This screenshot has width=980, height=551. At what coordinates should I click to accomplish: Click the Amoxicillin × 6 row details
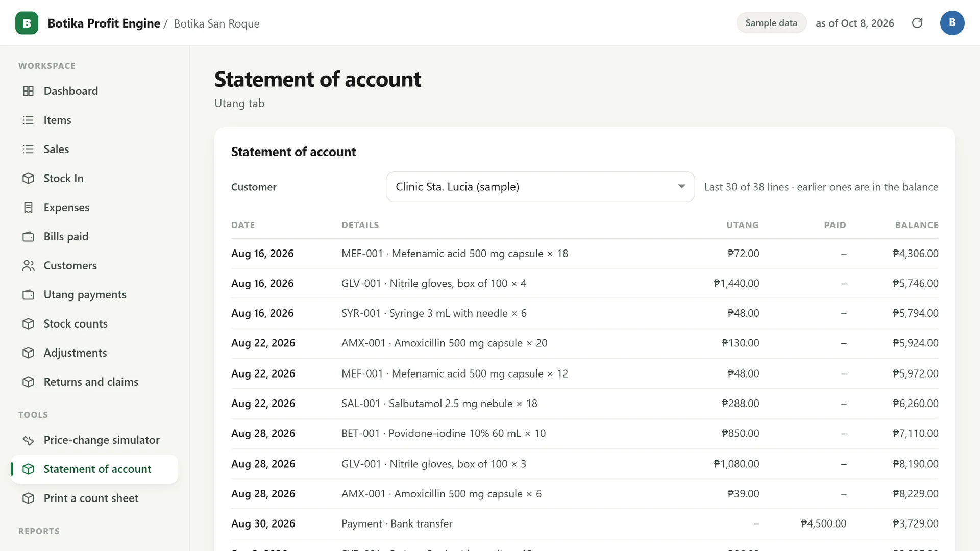[x=442, y=494]
